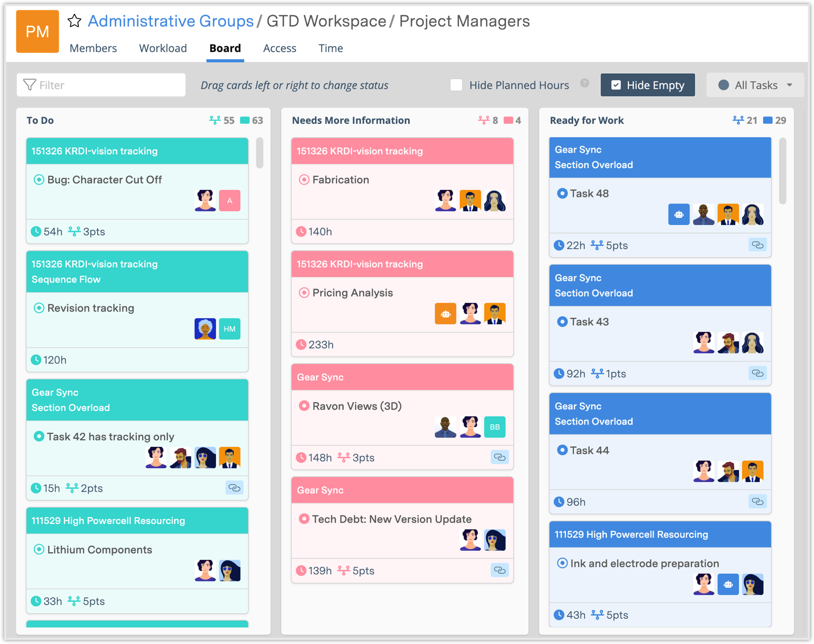
Task: Click the help icon beside Hide Planned Hours
Action: click(x=584, y=83)
